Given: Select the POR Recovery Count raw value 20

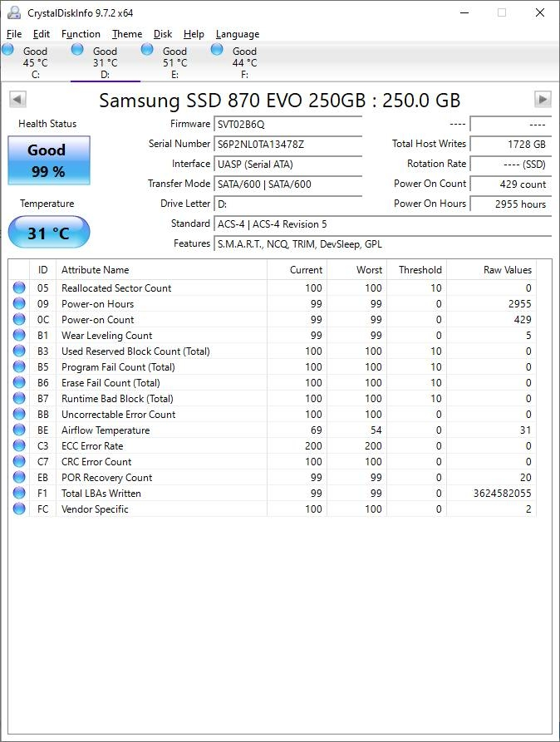Looking at the screenshot, I should (525, 478).
